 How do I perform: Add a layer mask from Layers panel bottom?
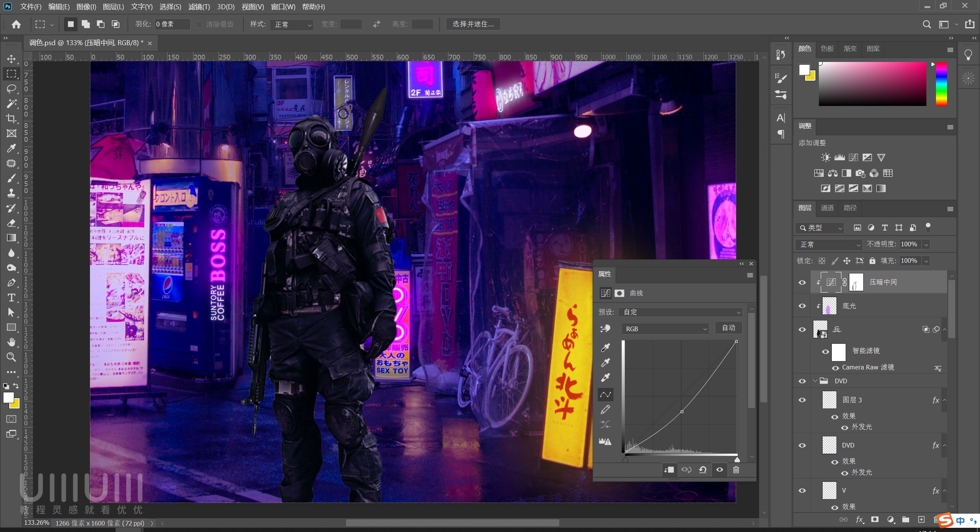click(x=875, y=519)
